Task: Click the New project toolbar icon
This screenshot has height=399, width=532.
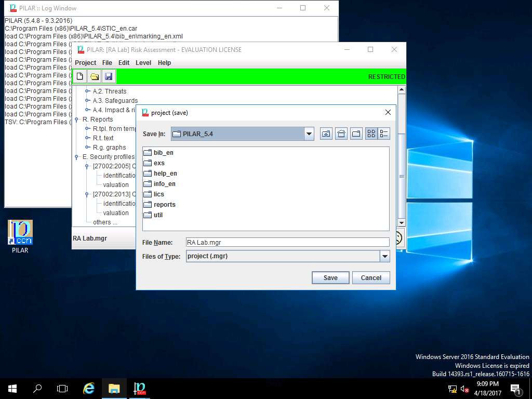Action: 79,76
